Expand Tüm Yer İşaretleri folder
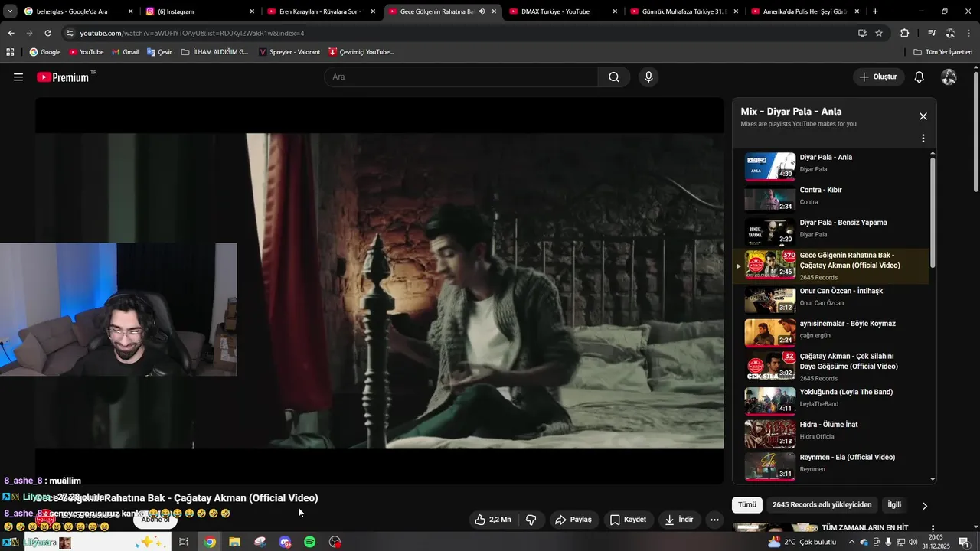 [x=943, y=52]
